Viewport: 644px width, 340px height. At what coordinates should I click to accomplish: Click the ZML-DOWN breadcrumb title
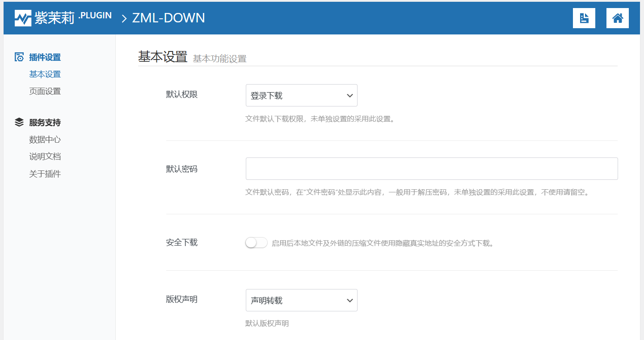169,18
